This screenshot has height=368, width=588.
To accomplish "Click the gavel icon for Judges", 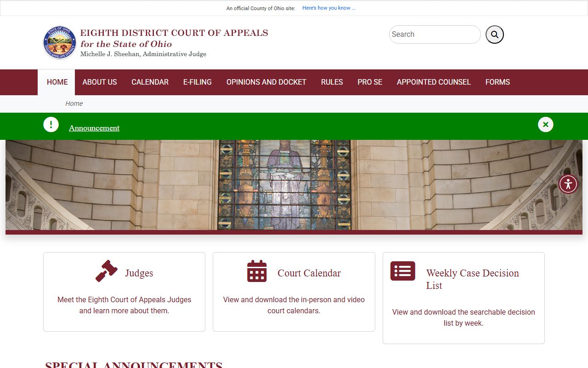I will [107, 271].
